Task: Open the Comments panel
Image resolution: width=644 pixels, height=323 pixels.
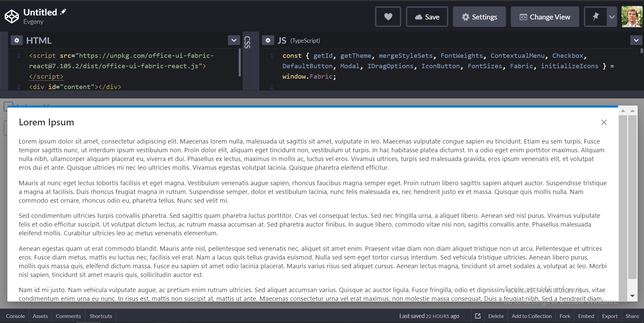Action: [68, 316]
